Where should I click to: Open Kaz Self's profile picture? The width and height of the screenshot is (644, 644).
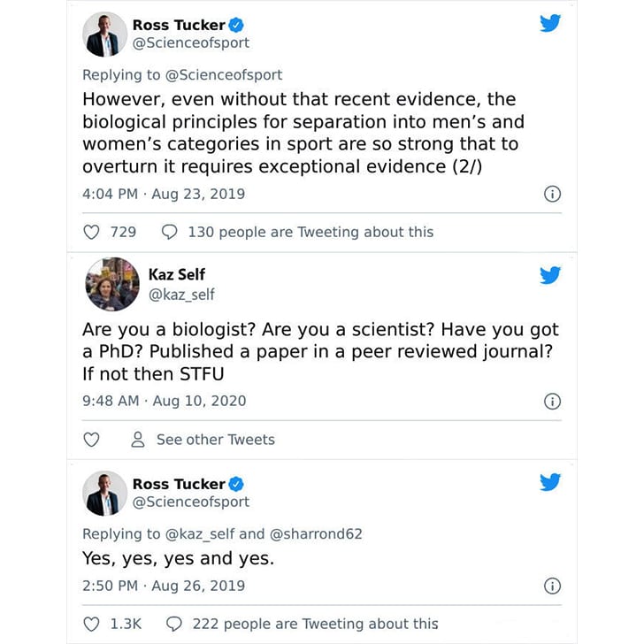click(112, 284)
